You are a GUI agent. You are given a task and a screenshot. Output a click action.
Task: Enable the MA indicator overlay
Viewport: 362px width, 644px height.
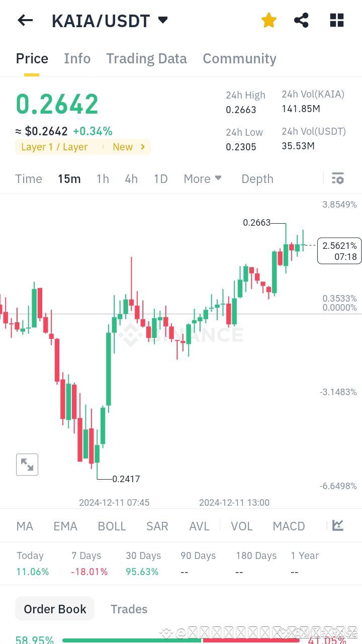(24, 526)
